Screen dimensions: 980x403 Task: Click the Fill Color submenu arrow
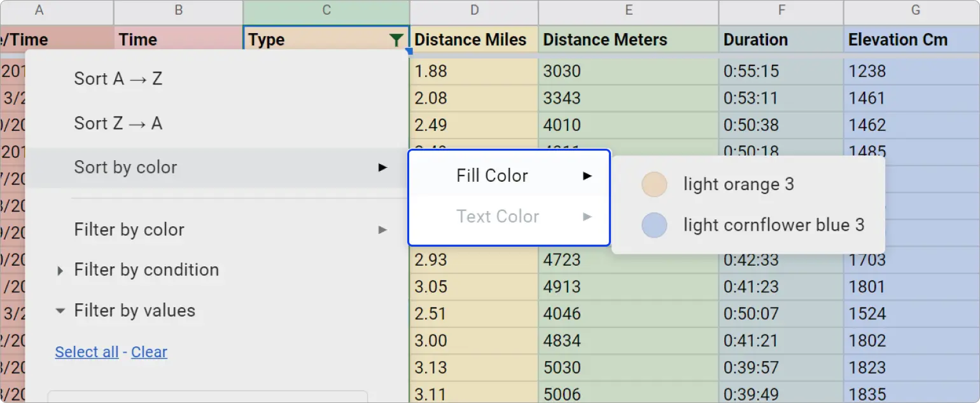point(587,176)
